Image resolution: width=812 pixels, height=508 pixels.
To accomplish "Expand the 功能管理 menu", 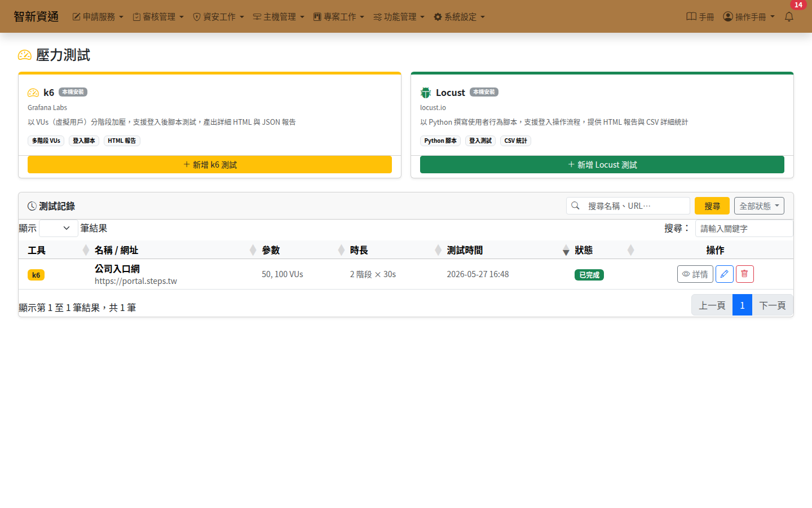I will 399,17.
